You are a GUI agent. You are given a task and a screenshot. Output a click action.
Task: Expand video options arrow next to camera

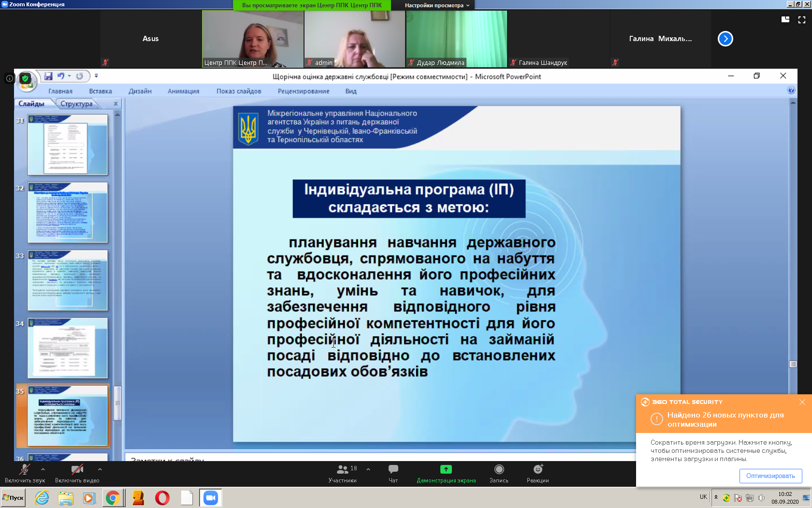click(100, 469)
